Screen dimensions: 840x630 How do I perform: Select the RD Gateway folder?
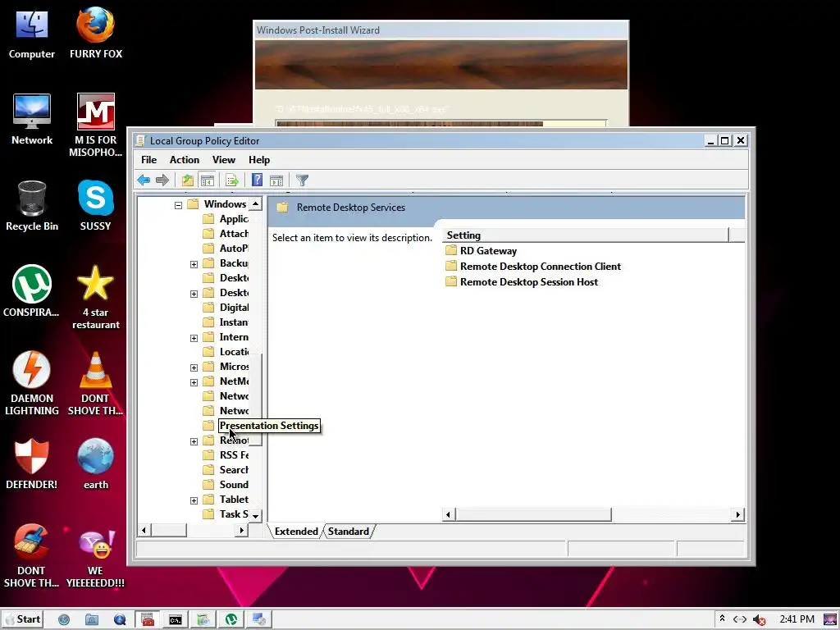[x=481, y=251]
